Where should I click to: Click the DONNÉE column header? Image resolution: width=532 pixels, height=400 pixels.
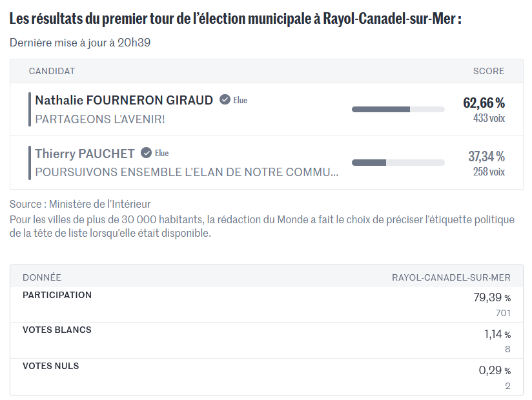point(42,277)
